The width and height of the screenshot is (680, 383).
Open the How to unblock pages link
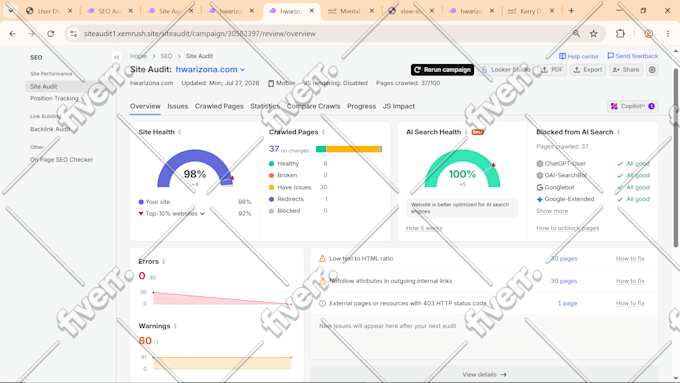[x=568, y=228]
